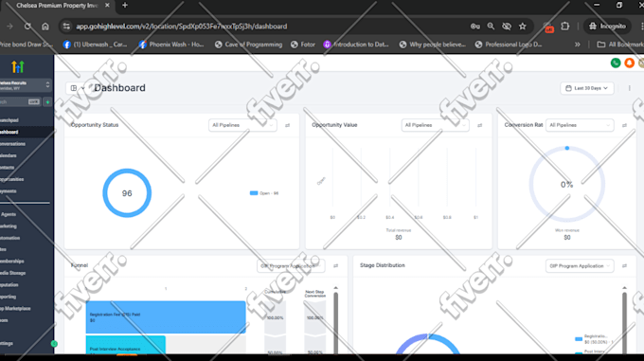Open Funnel pipeline dropdown
This screenshot has height=361, width=644.
tap(291, 266)
